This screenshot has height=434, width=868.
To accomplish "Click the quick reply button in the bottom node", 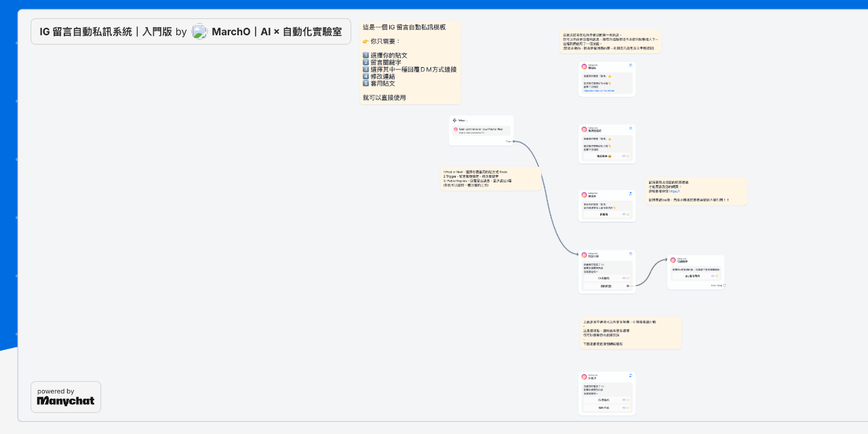I will click(604, 399).
